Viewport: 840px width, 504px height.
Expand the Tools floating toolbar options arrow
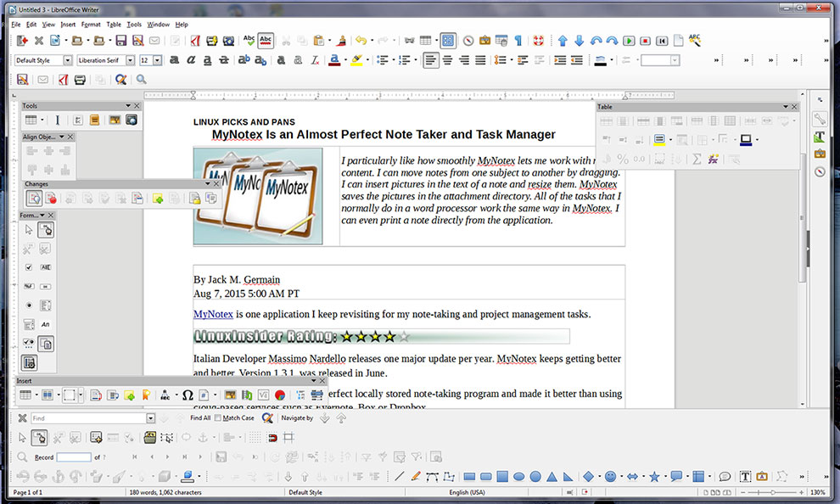point(128,106)
